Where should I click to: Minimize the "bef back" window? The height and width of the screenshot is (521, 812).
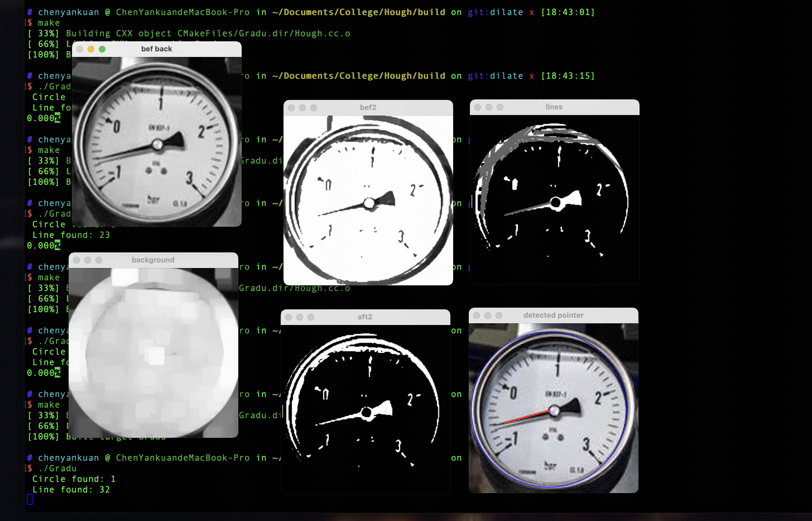click(x=91, y=49)
